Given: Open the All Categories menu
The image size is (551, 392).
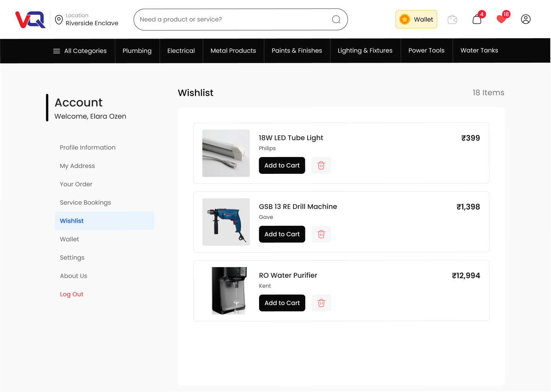Looking at the screenshot, I should tap(80, 51).
